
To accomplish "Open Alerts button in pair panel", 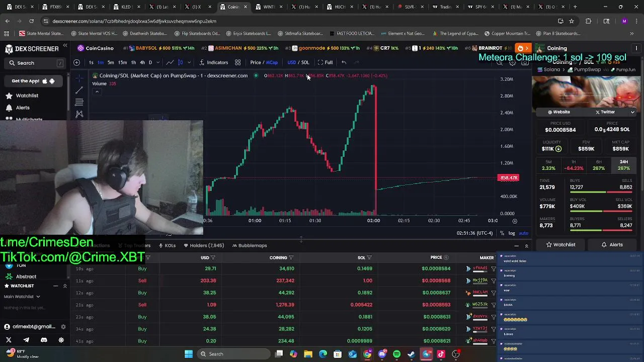I will 612,245.
